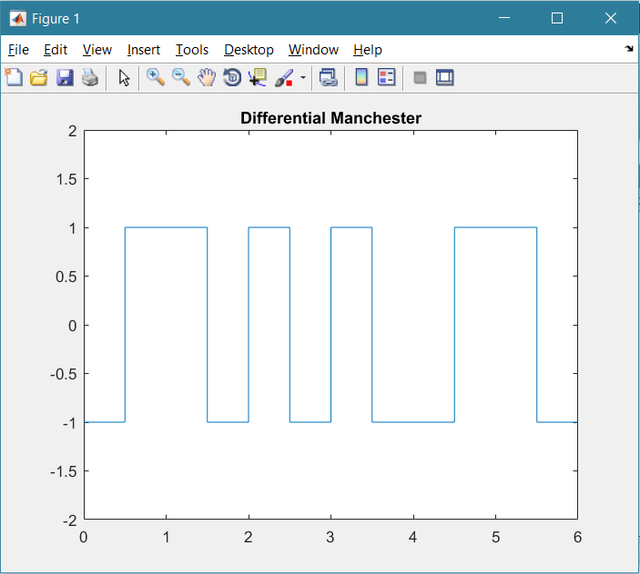
Task: Open the Figure 1 window system menu icon
Action: 17,18
